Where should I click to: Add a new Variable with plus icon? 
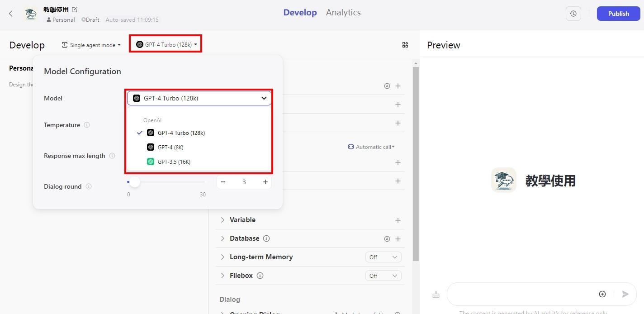[398, 220]
